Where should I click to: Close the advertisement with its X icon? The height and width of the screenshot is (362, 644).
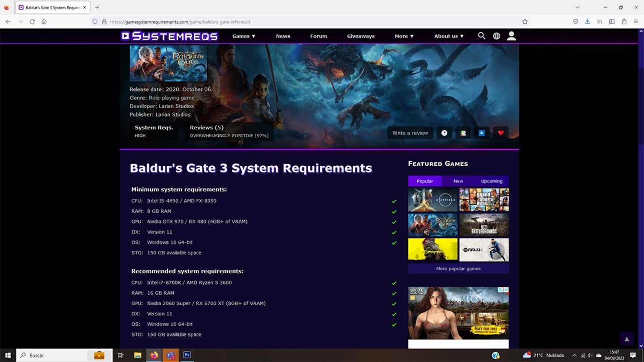506,290
